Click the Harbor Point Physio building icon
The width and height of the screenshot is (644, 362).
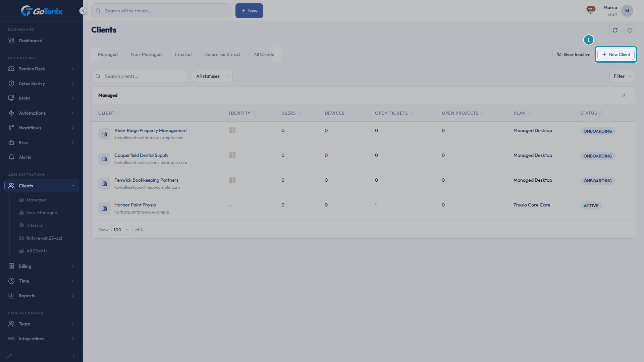point(104,208)
